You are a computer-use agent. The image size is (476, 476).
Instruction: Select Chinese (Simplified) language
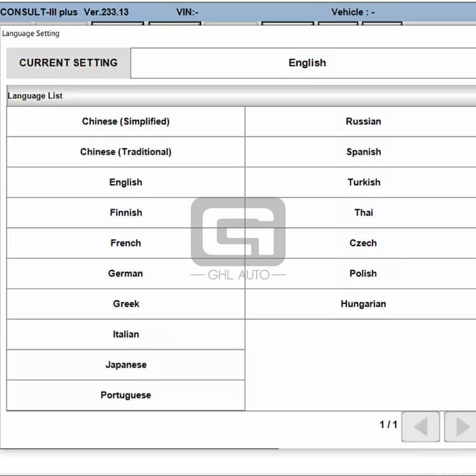coord(126,121)
